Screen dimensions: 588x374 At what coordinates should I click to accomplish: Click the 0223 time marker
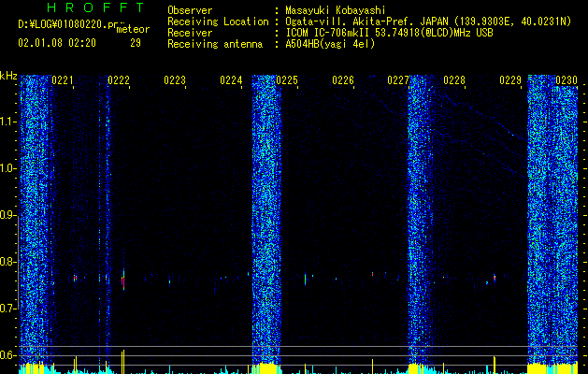(x=175, y=80)
